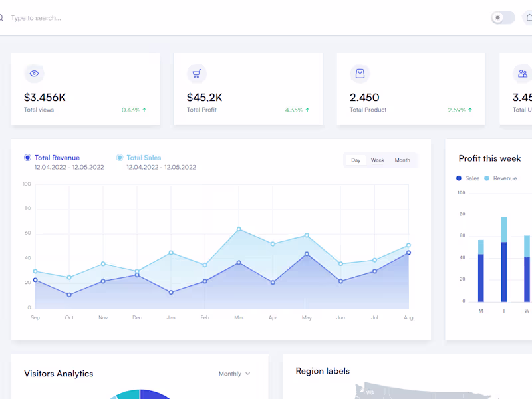Select the $45,2K profit value
This screenshot has width=532, height=399.
[x=204, y=98]
